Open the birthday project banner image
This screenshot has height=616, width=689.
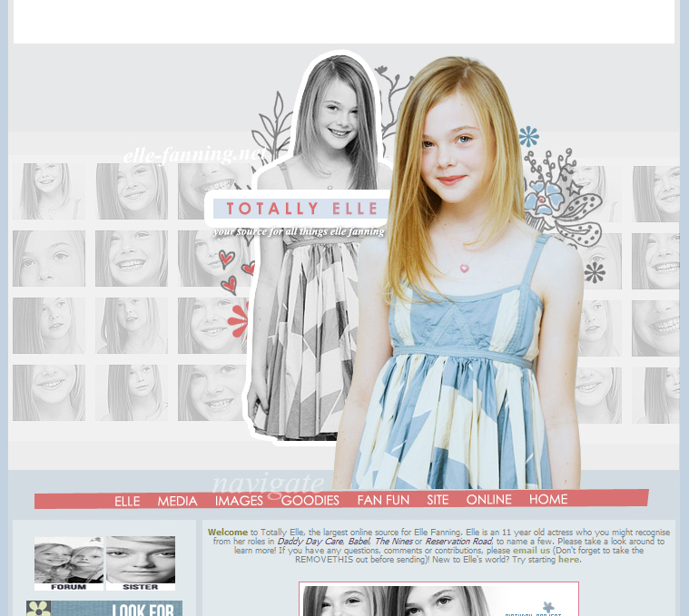tap(438, 600)
